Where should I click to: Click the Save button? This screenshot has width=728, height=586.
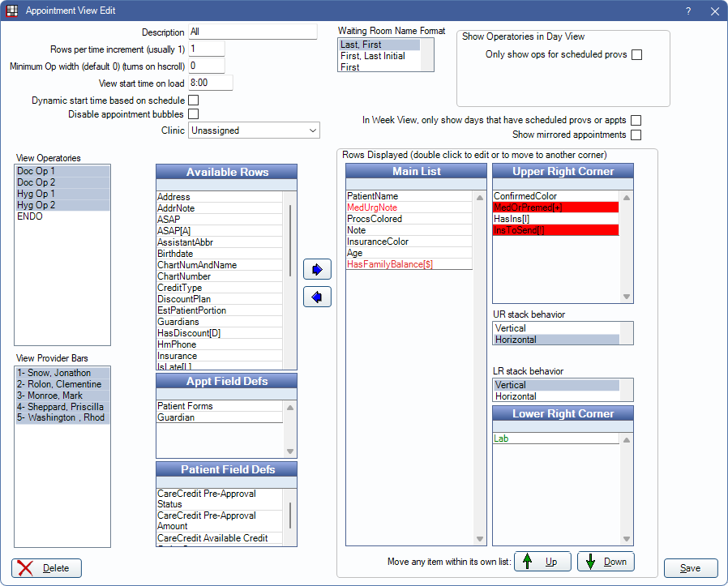(690, 568)
